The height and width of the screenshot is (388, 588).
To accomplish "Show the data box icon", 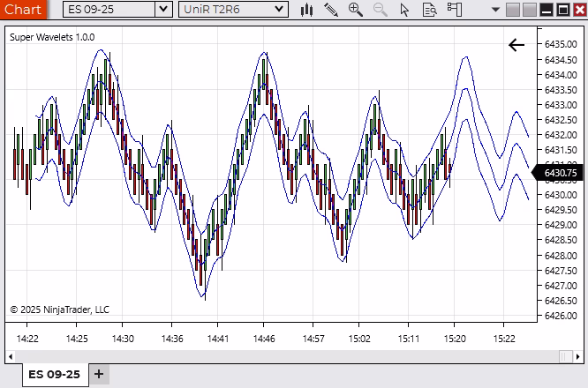I will click(x=429, y=10).
